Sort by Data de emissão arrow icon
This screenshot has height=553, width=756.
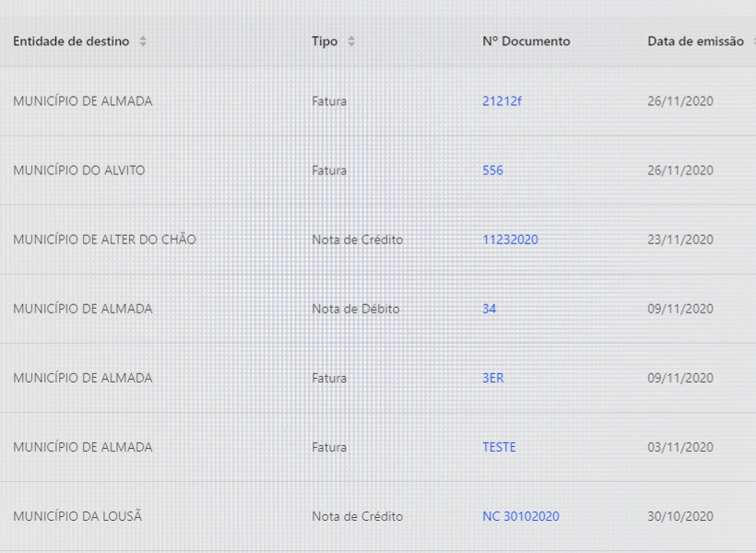[x=752, y=41]
